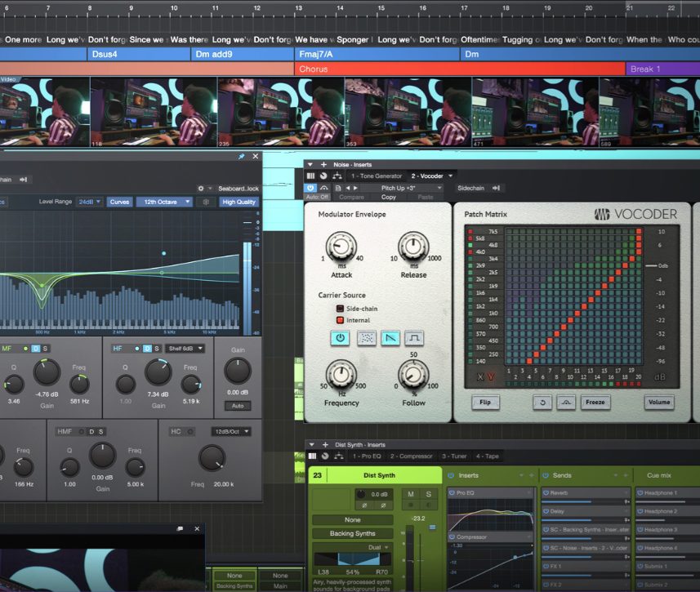
Task: Collapse the Dist Synth Inserts panel triangle
Action: click(x=311, y=445)
